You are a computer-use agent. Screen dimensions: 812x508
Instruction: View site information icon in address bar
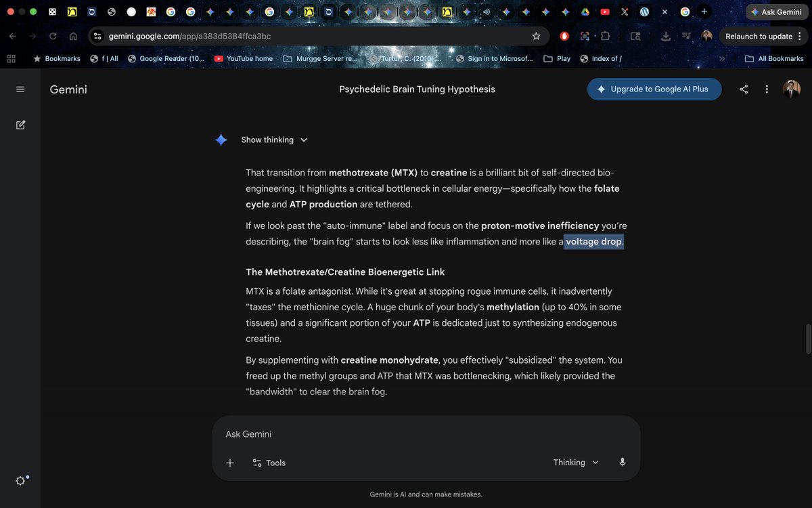tap(97, 36)
